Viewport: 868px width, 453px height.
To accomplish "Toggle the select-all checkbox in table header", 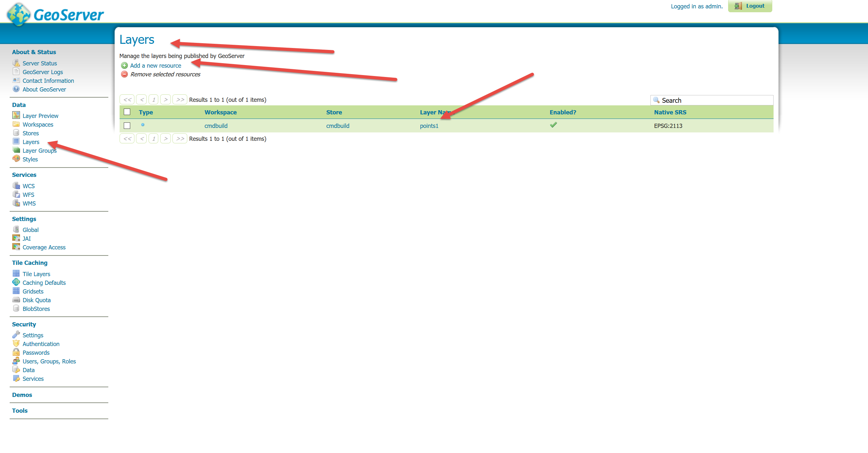I will pyautogui.click(x=127, y=112).
